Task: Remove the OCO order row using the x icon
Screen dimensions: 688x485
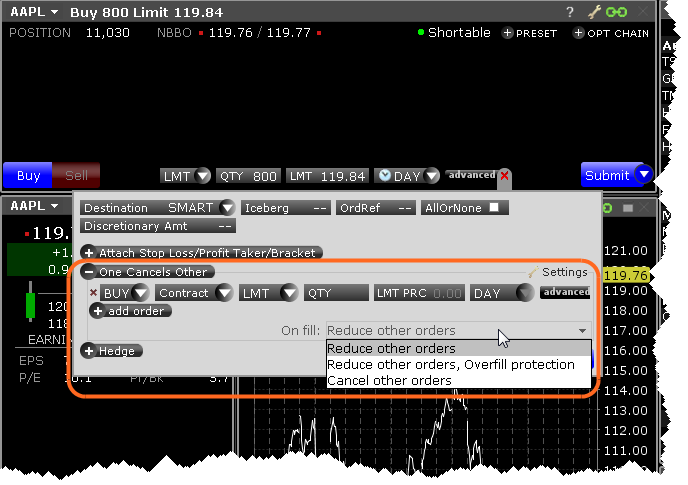Action: click(x=94, y=293)
